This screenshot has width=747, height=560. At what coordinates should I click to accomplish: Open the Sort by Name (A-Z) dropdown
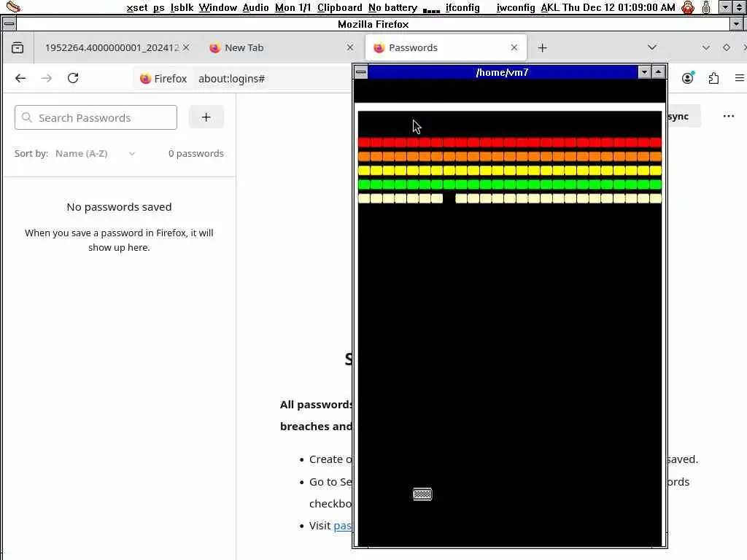click(96, 153)
